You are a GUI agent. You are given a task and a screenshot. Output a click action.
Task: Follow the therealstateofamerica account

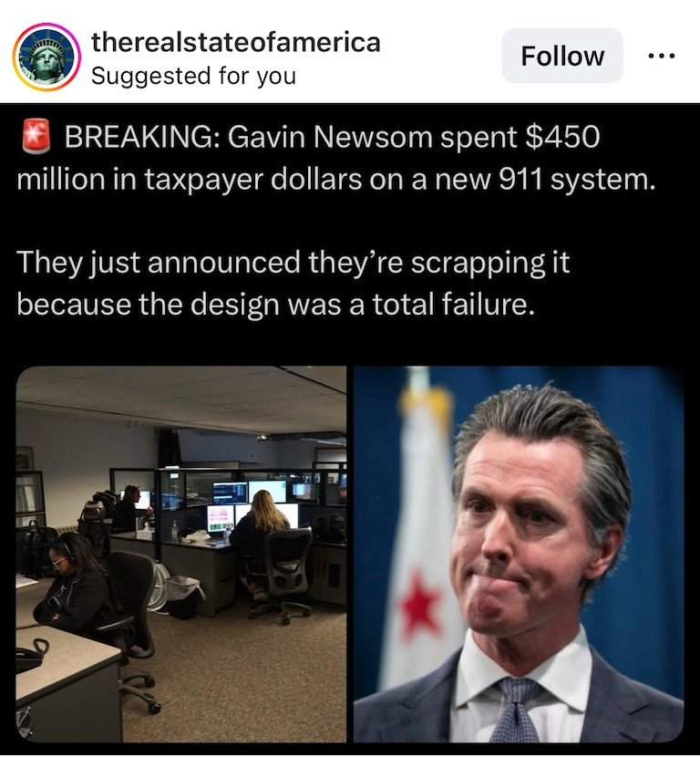(x=562, y=56)
